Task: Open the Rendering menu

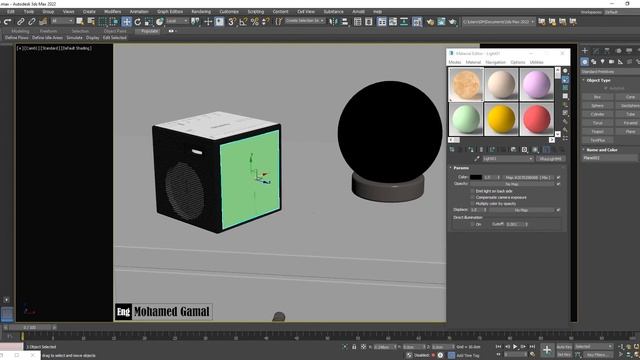Action: (x=201, y=12)
